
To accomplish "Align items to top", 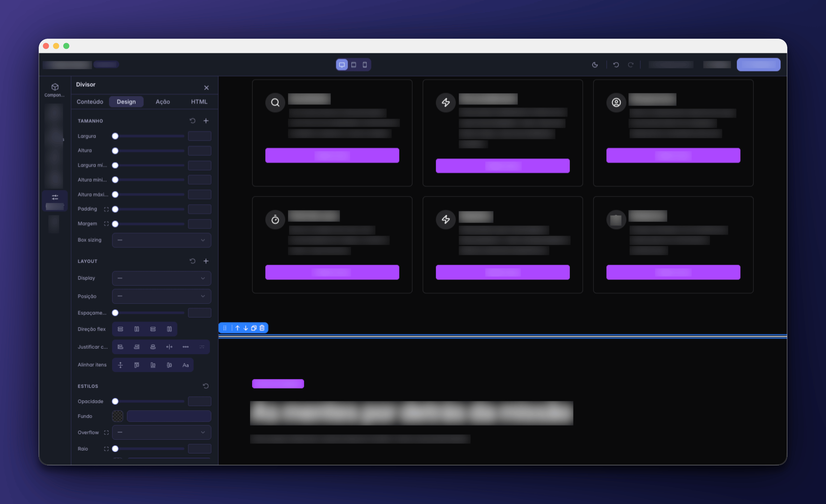I will 137,365.
